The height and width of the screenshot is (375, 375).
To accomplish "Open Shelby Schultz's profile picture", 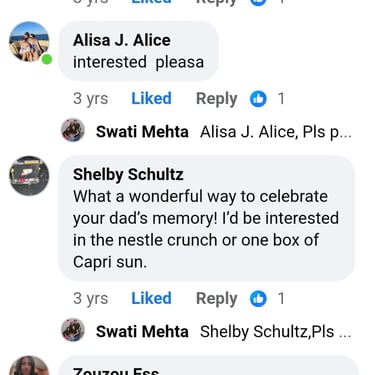I will click(29, 176).
